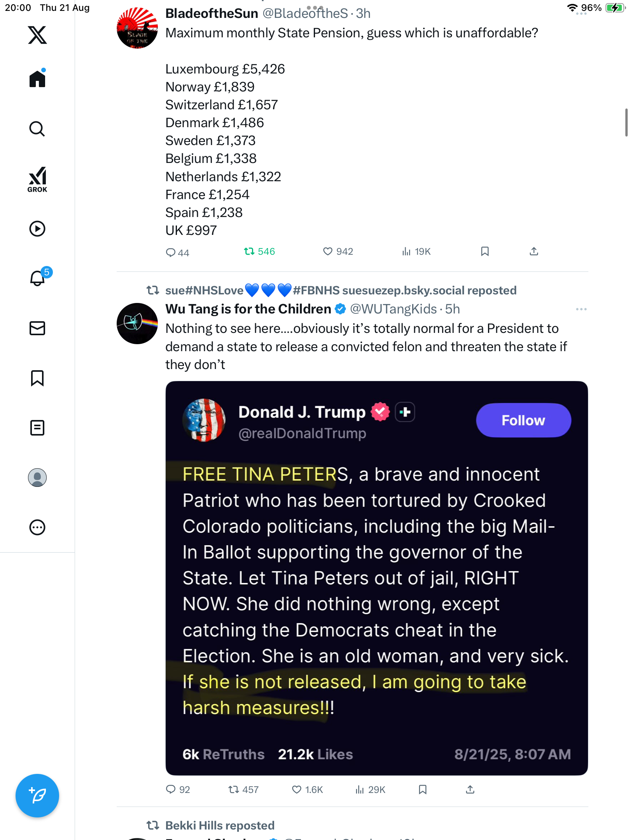
Task: Open the Lists icon in sidebar
Action: tap(37, 428)
